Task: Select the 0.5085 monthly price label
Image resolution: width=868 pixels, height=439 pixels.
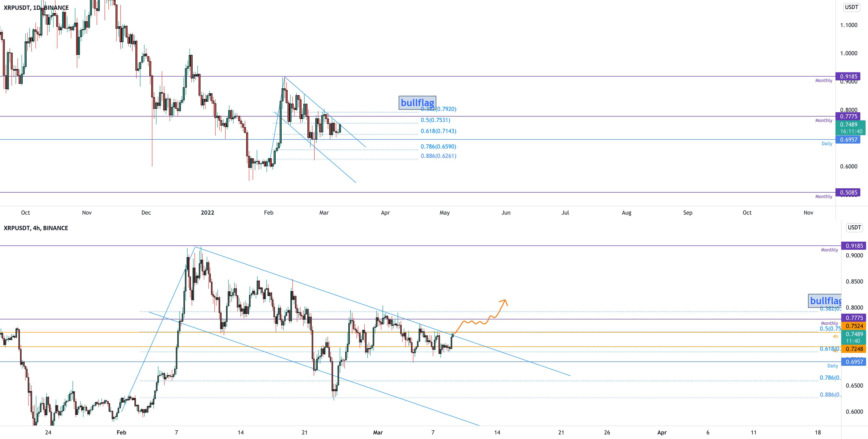Action: point(848,193)
